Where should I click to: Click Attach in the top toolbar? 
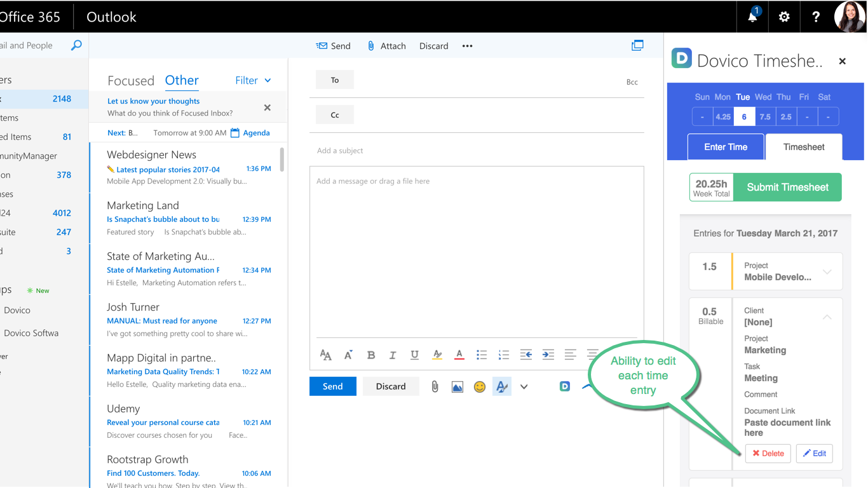(386, 46)
